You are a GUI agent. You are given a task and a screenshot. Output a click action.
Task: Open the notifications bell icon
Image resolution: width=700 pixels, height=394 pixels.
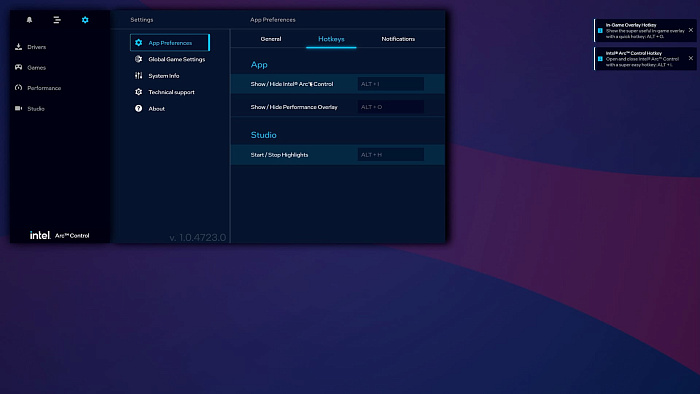[29, 20]
